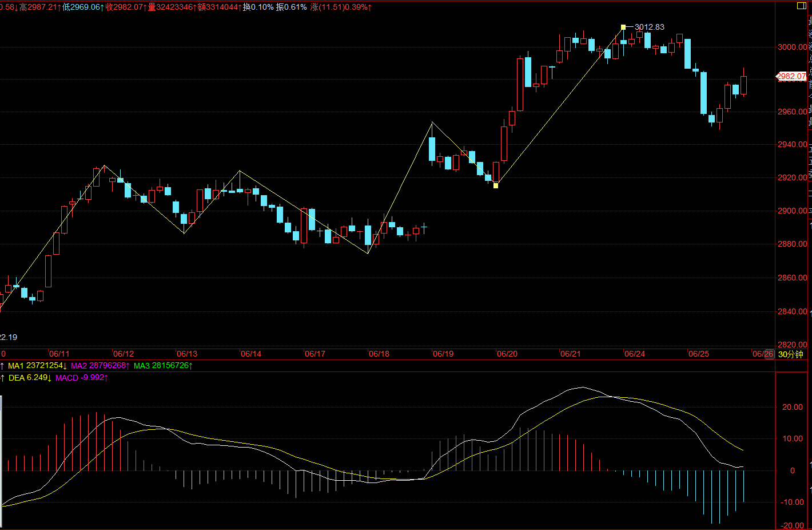812x530 pixels.
Task: Select the 06/11 date on the time axis
Action: tap(59, 354)
